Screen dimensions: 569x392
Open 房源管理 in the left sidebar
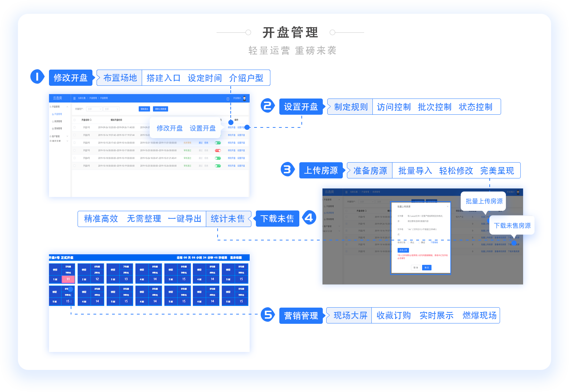pyautogui.click(x=58, y=121)
